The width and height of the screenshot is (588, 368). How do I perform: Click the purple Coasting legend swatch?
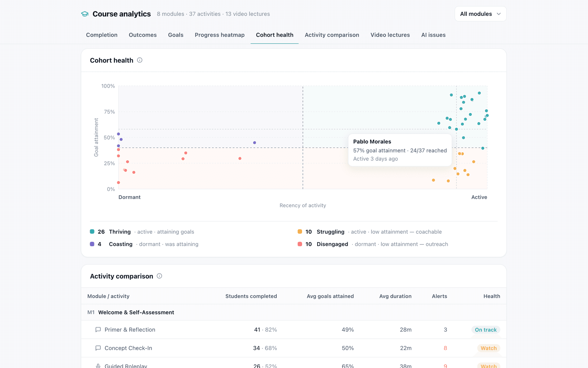point(92,244)
